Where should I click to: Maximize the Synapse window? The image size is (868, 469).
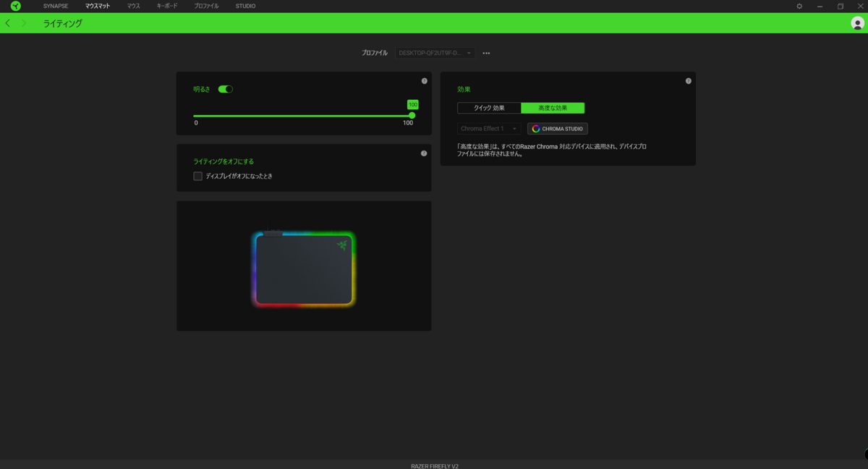coord(841,6)
